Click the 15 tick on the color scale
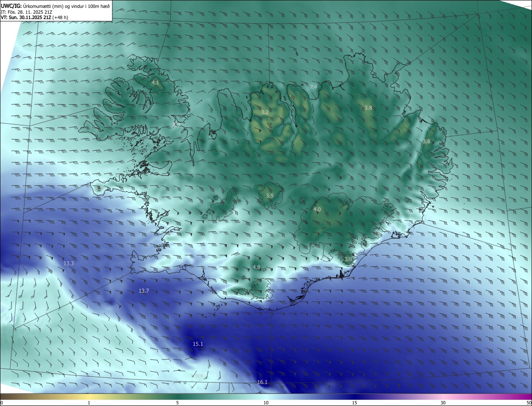Screen dimensions: 532x406 coord(355,403)
